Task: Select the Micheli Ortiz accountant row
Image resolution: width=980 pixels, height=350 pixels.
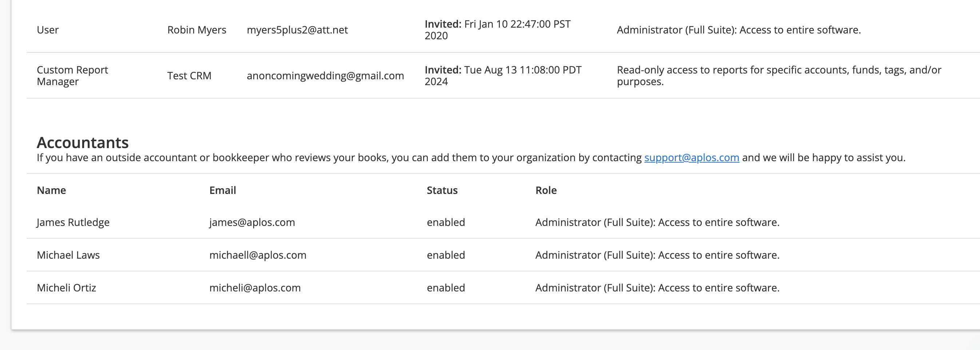Action: (66, 288)
